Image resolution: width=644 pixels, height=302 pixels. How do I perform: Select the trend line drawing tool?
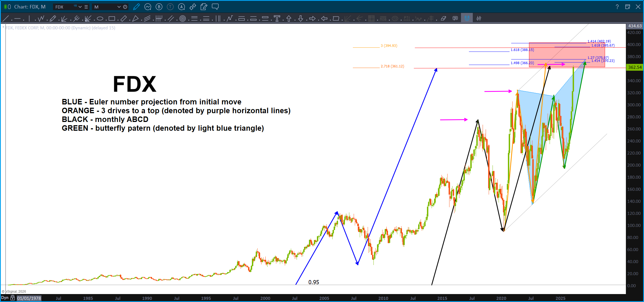click(5, 19)
